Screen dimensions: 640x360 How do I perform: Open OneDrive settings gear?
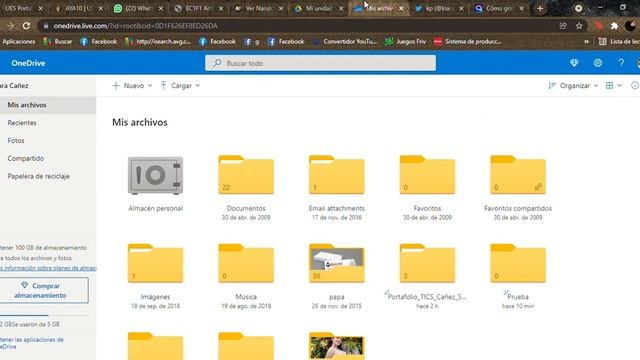pos(598,63)
